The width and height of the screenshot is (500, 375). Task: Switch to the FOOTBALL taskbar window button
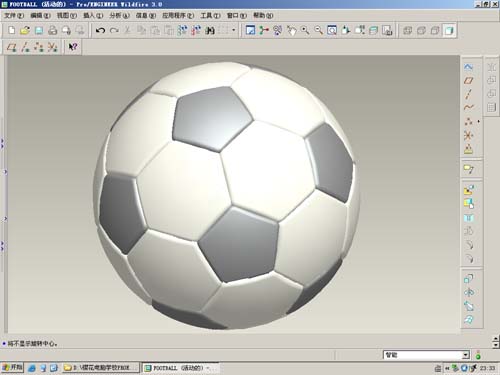click(x=180, y=368)
